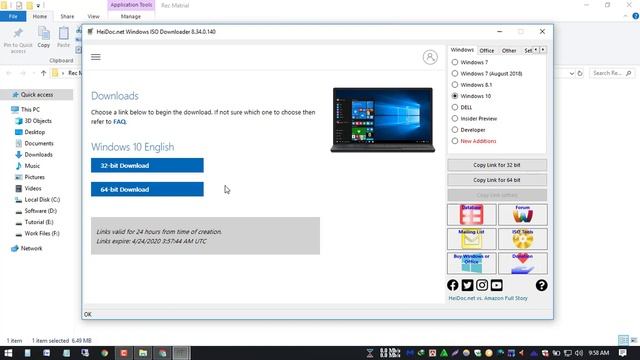
Task: Open the Manage ribbon tab in Explorer
Action: pyautogui.click(x=131, y=16)
